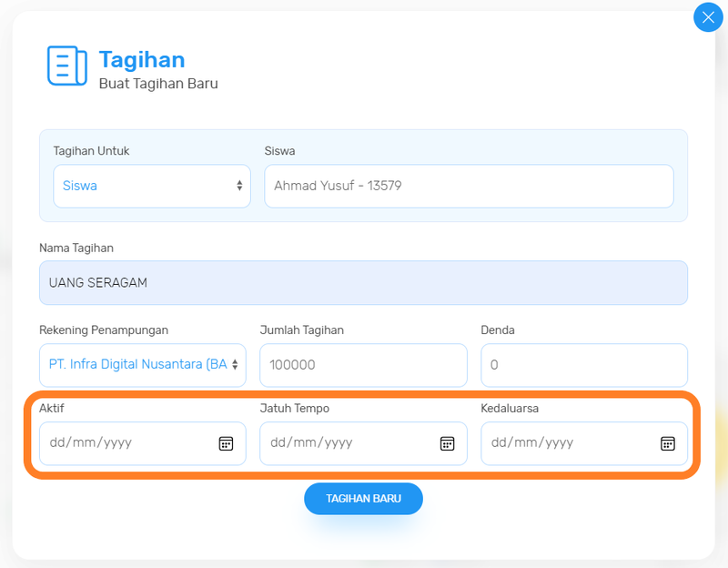Click the Nama Tagihan label

76,248
